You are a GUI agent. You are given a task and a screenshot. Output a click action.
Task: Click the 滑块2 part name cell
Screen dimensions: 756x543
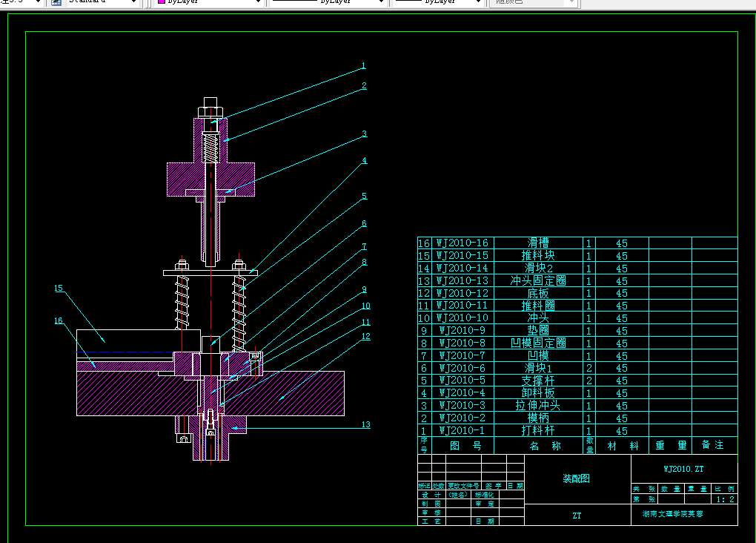538,268
